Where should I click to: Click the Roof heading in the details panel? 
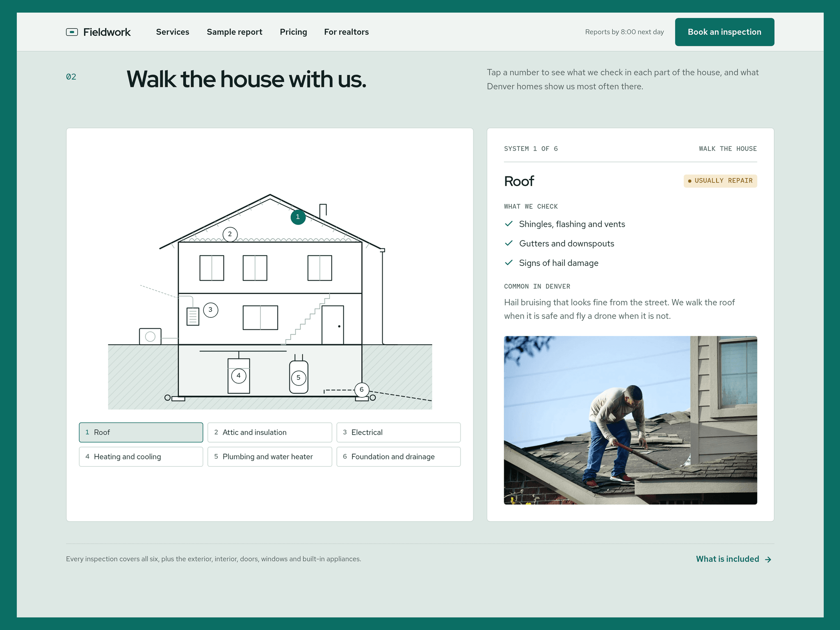[519, 181]
